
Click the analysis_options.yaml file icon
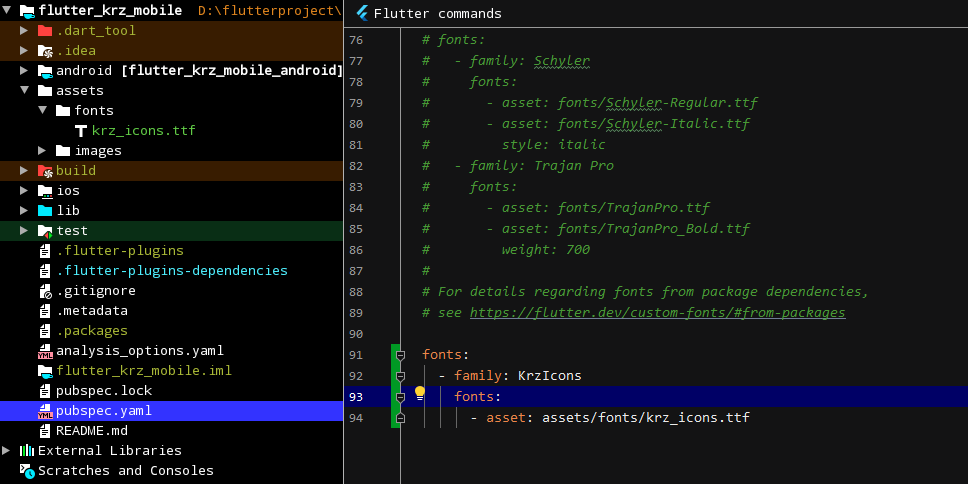pyautogui.click(x=45, y=351)
